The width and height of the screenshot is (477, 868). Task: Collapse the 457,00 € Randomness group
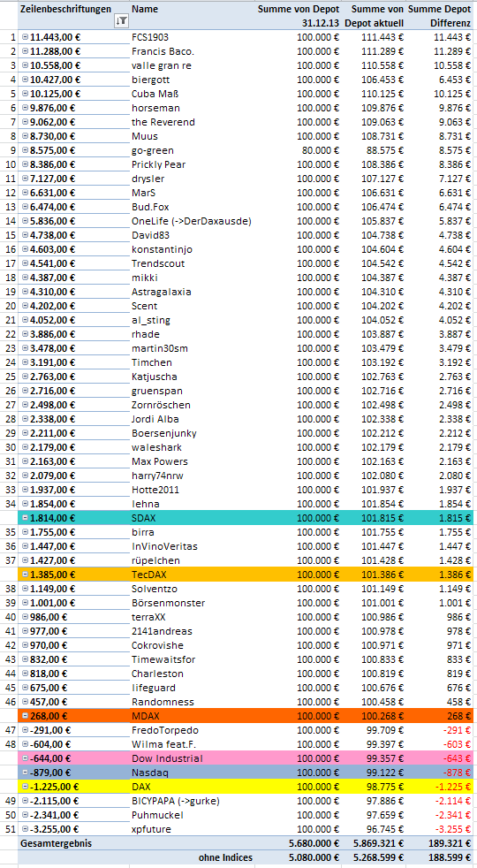(x=26, y=702)
